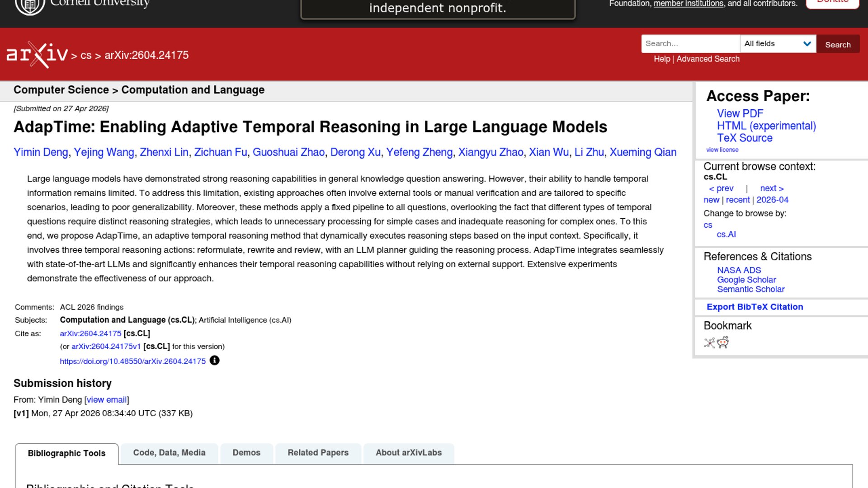Click in the Search input field
Viewport: 868px width, 488px height.
(690, 44)
